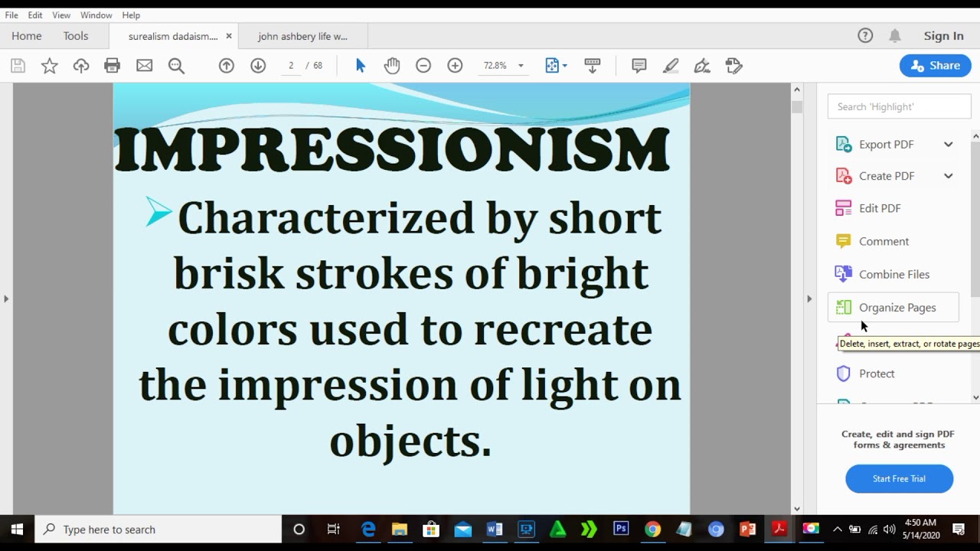The height and width of the screenshot is (551, 980).
Task: Go to the next page
Action: pyautogui.click(x=258, y=66)
